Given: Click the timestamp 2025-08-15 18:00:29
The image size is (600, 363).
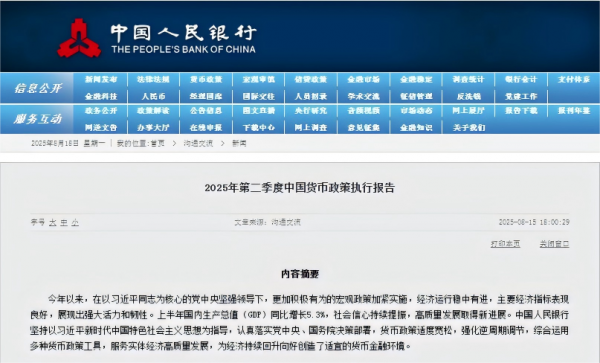Looking at the screenshot, I should click(x=534, y=222).
